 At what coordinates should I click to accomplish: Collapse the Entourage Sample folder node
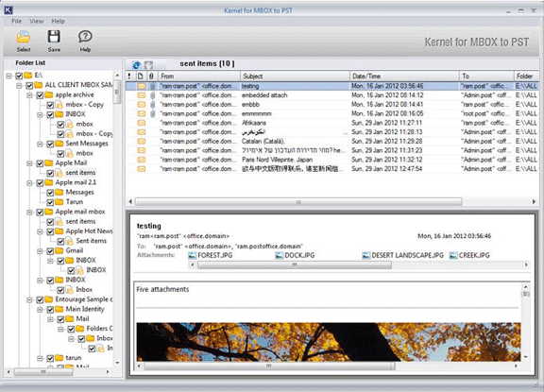(30, 299)
